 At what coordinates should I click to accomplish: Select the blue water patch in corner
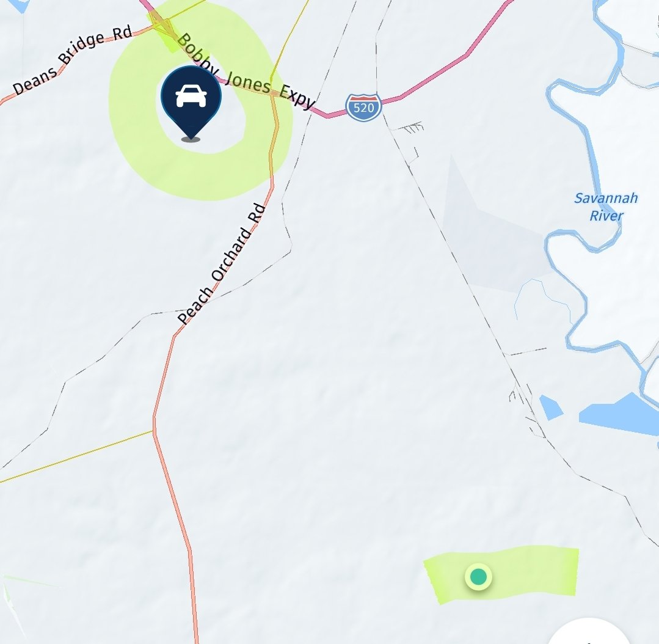pos(17,5)
